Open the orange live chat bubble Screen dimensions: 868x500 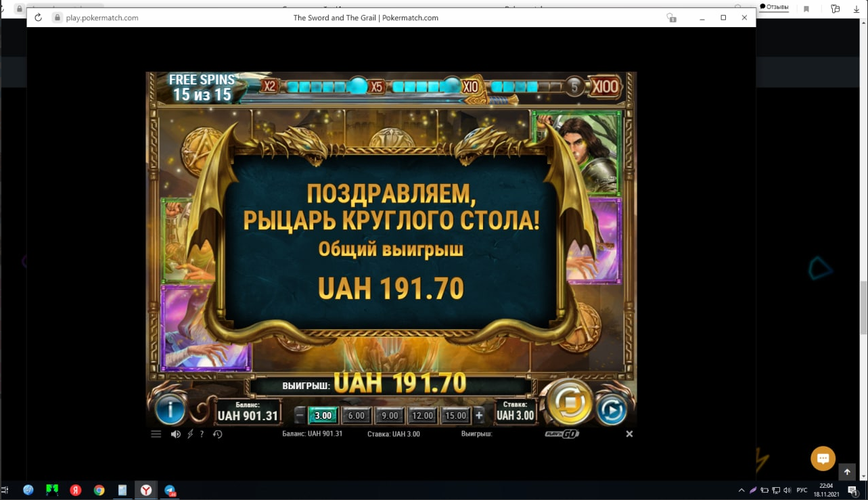[x=823, y=459]
